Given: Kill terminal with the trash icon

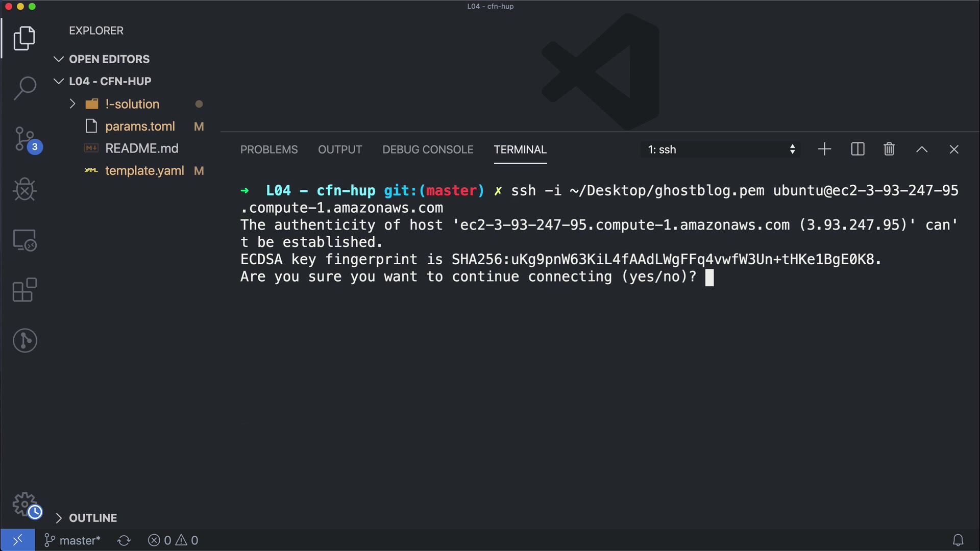Looking at the screenshot, I should coord(889,149).
